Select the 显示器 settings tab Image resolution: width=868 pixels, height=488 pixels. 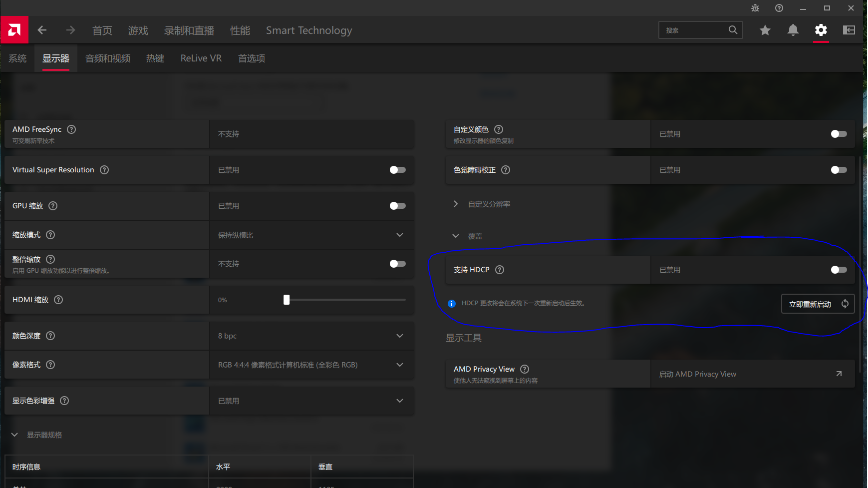click(56, 58)
